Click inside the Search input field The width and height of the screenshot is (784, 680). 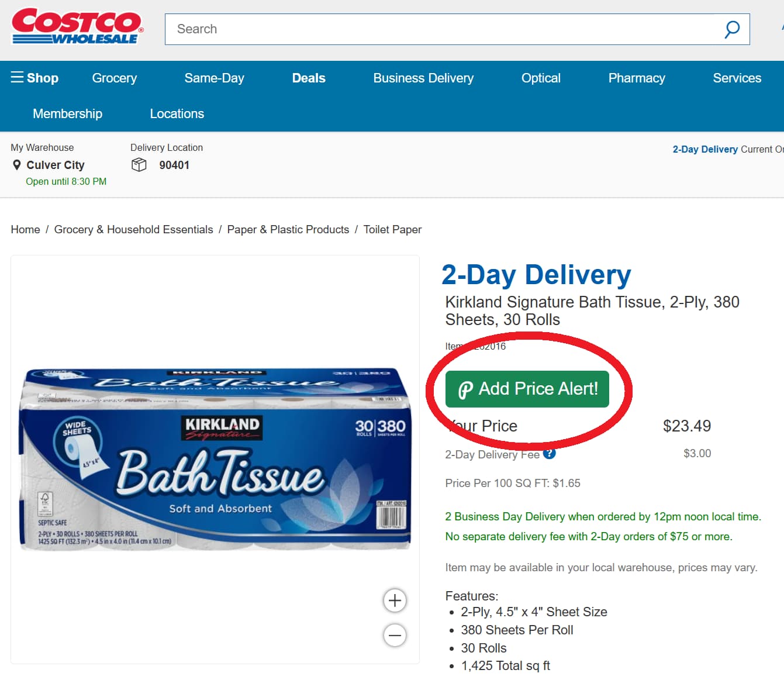point(409,29)
